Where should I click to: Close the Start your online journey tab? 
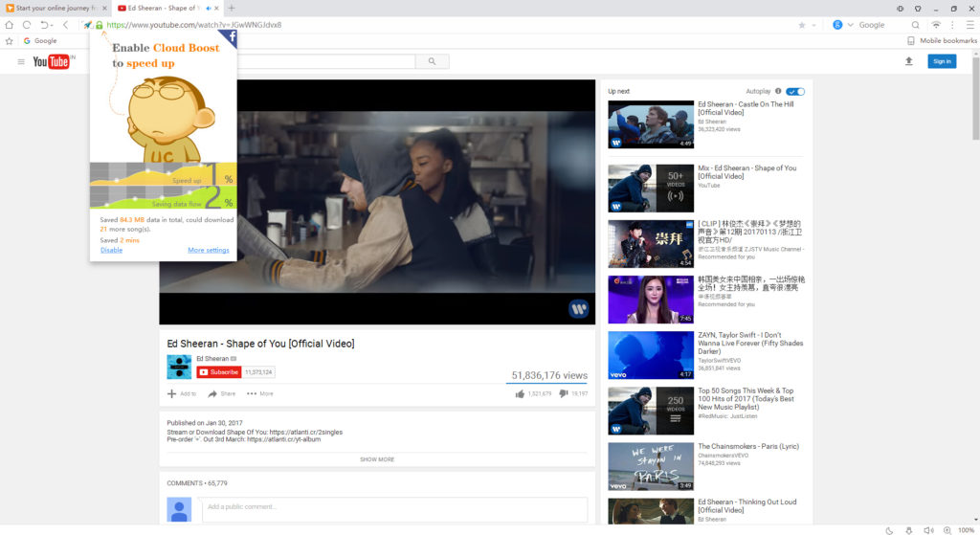coord(104,8)
